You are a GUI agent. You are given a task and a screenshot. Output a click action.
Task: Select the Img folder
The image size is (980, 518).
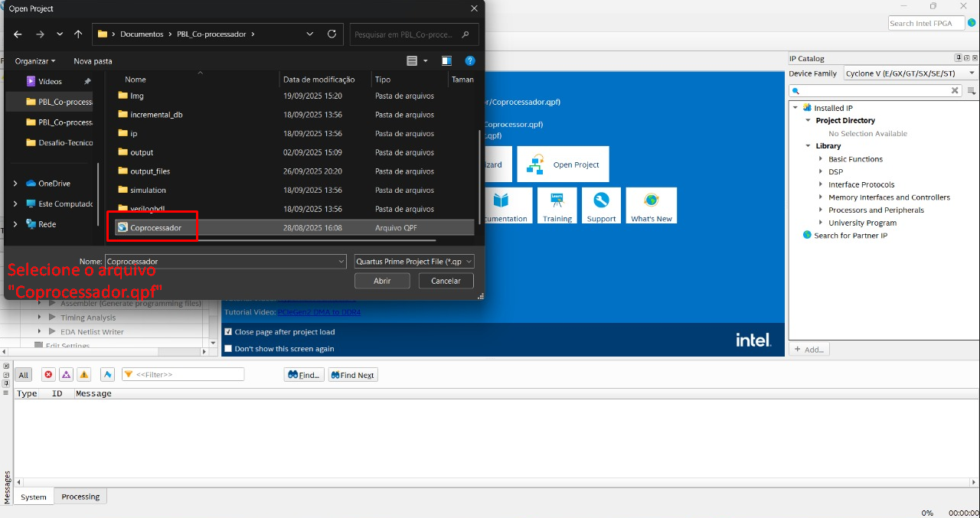point(136,96)
